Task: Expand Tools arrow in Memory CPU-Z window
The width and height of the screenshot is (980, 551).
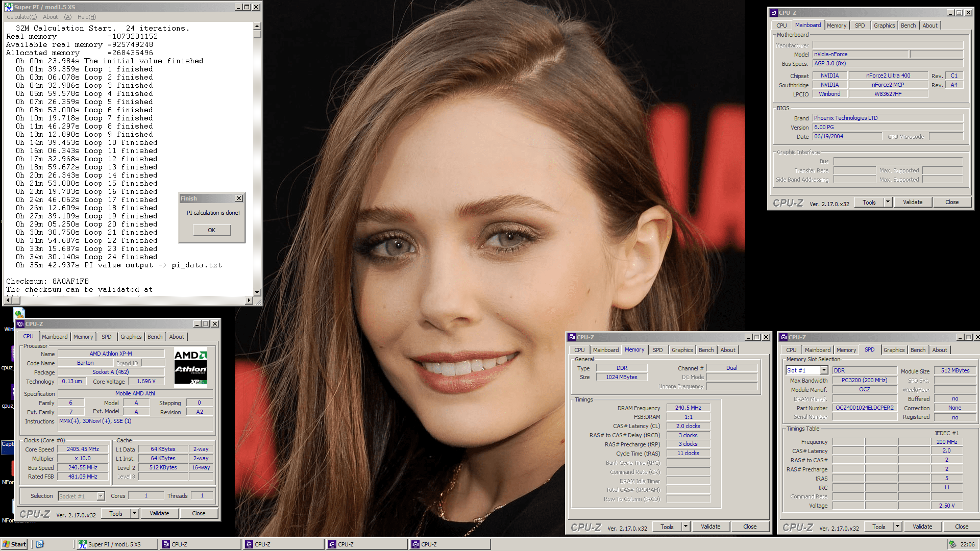Action: (x=685, y=527)
